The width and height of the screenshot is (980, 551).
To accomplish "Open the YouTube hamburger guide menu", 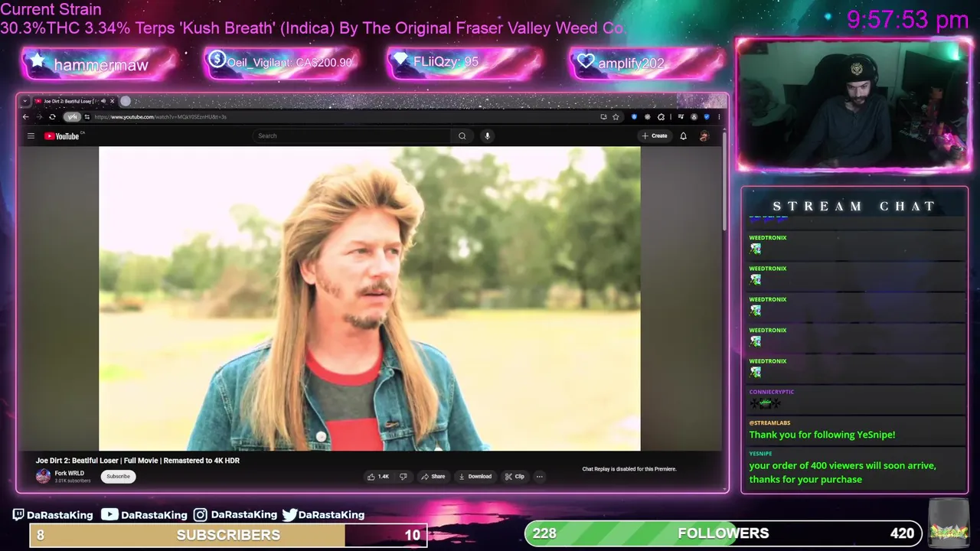I will 31,136.
